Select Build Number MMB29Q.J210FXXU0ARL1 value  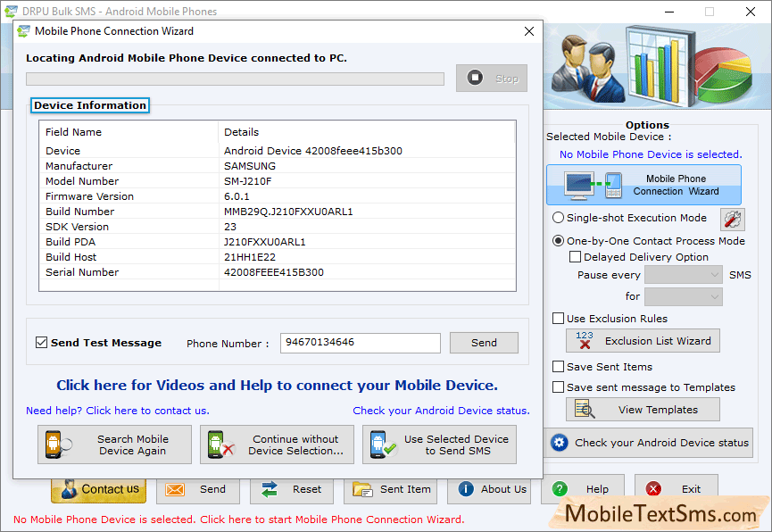288,212
